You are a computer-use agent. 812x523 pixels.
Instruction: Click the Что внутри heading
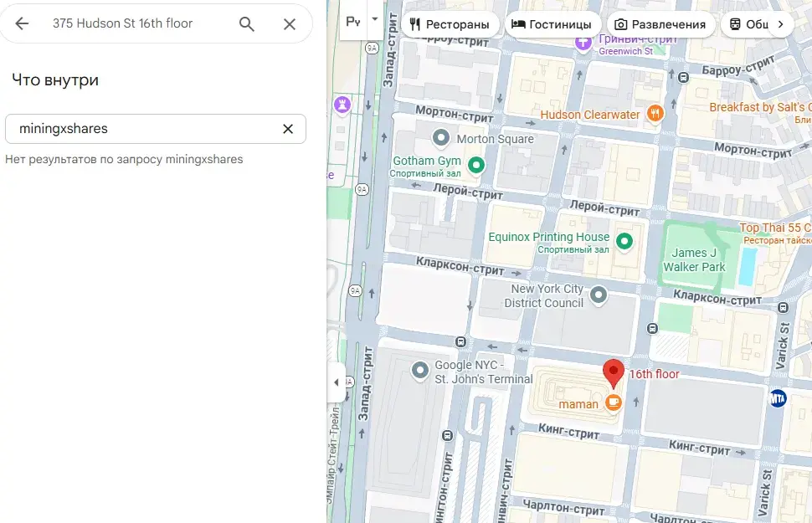tap(55, 80)
